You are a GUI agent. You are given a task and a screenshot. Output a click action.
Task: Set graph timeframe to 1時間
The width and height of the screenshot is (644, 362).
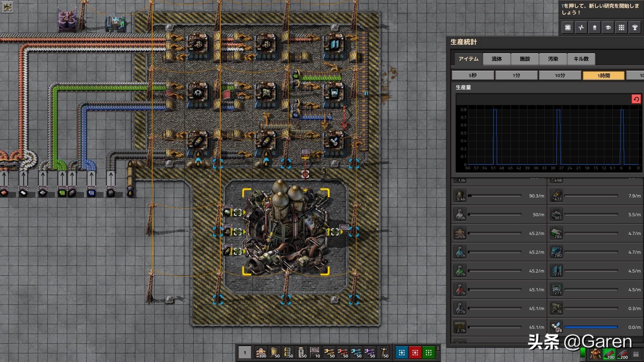603,75
